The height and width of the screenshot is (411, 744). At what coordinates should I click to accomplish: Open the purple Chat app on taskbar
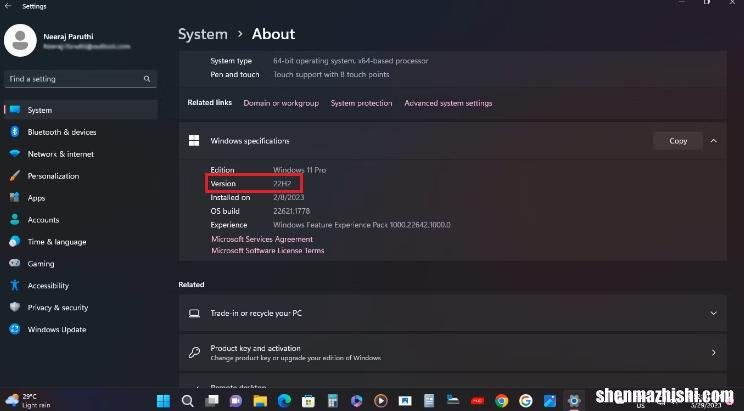coord(236,401)
